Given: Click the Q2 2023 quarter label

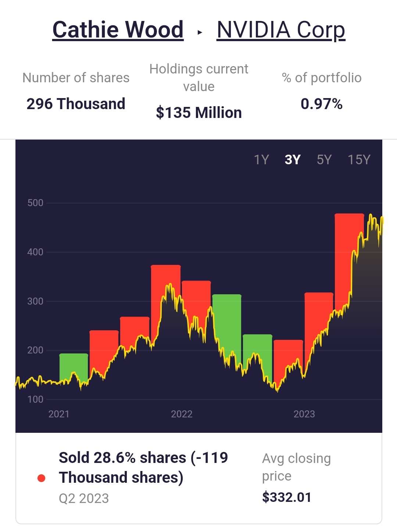Looking at the screenshot, I should 84,499.
